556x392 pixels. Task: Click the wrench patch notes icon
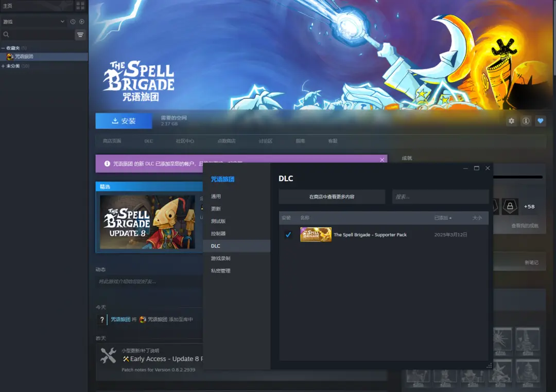pyautogui.click(x=108, y=355)
